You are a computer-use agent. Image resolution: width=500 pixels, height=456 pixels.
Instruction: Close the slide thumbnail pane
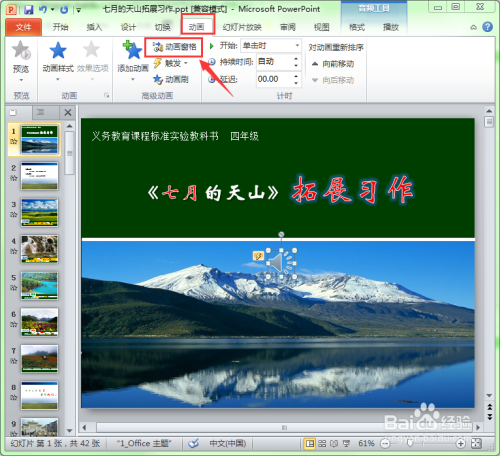68,113
